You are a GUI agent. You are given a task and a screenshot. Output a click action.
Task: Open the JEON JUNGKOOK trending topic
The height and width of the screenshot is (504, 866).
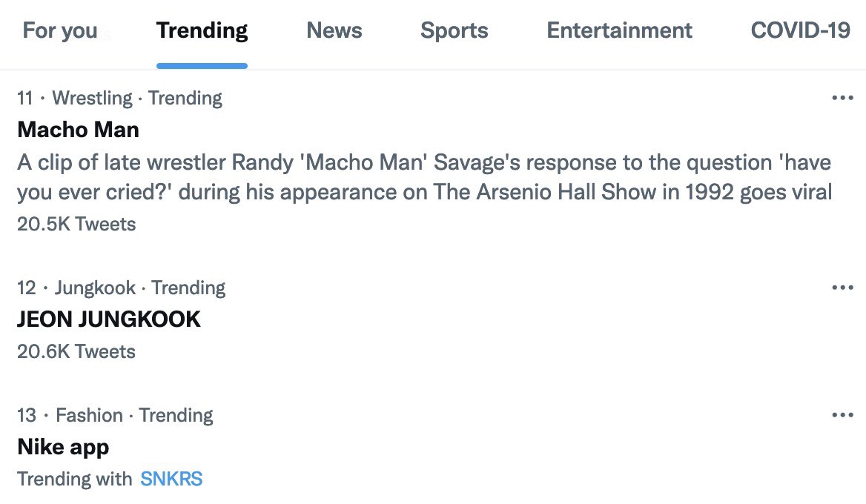(108, 319)
